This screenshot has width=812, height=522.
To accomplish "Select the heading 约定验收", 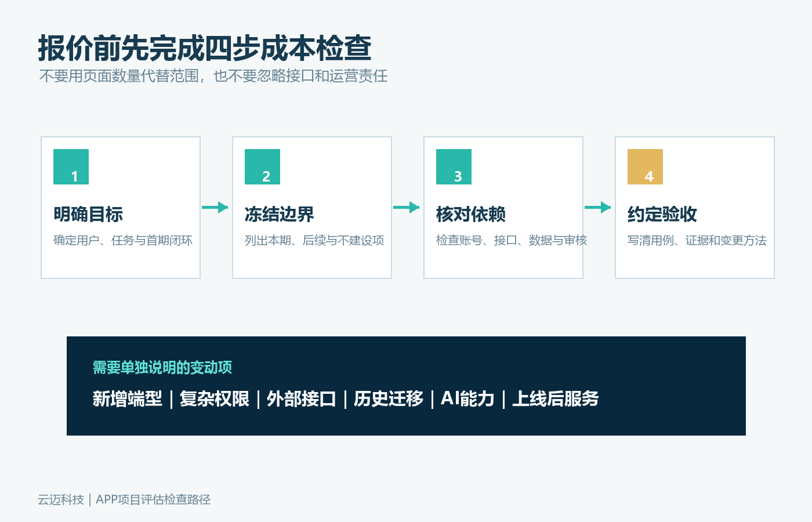I will [662, 214].
